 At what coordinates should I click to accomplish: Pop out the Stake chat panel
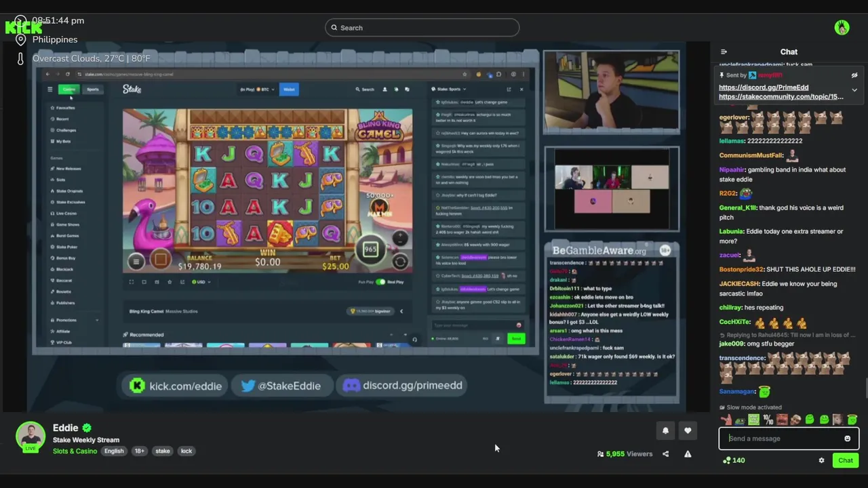coord(509,89)
